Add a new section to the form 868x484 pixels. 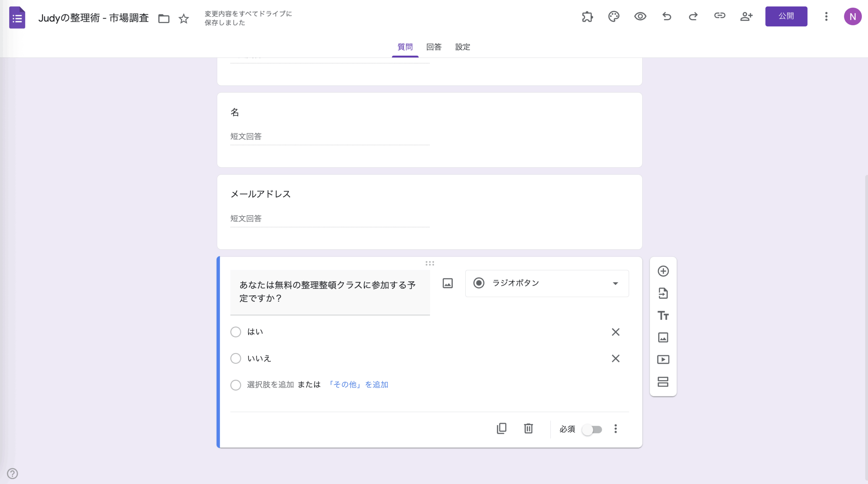pyautogui.click(x=663, y=381)
